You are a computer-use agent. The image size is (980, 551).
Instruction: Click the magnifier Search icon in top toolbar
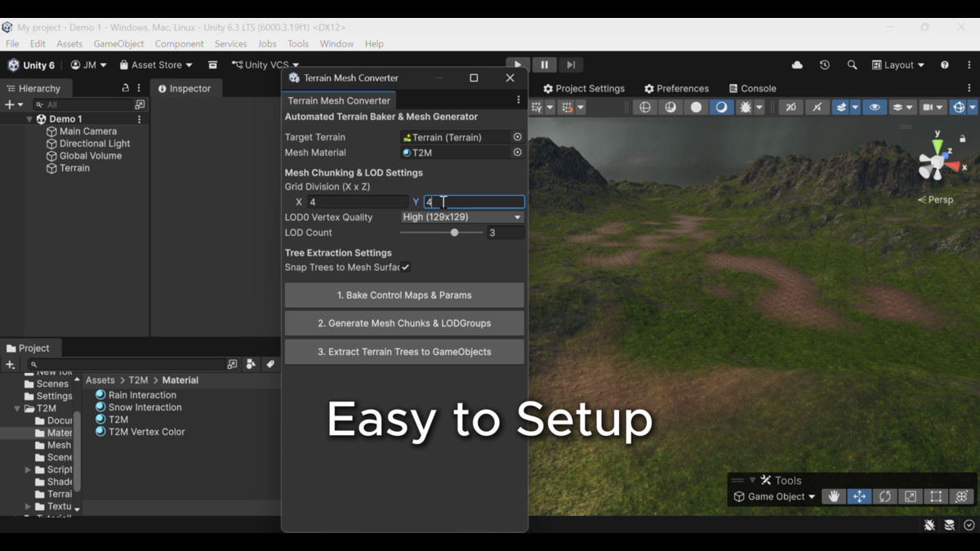[x=852, y=65]
